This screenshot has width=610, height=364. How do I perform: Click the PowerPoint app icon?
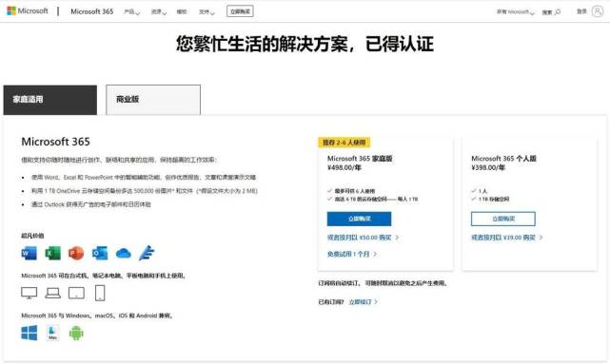coord(76,254)
